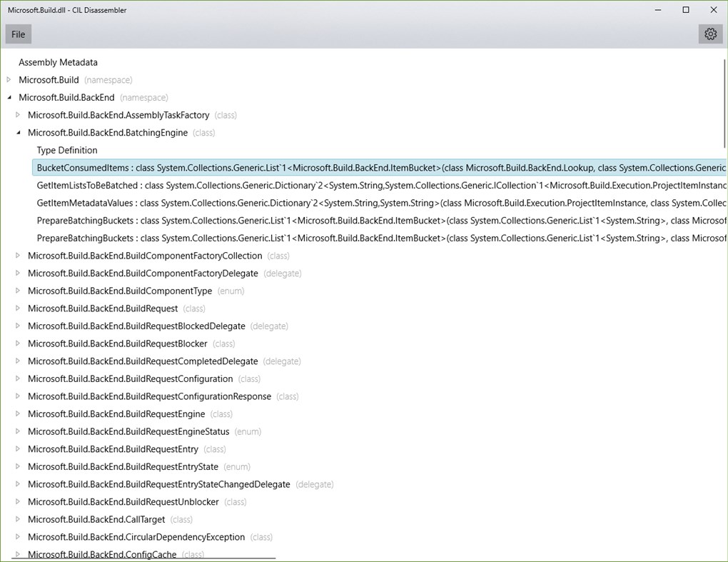The image size is (728, 562).
Task: Select the GetItemMetadataValues method row
Action: point(380,203)
